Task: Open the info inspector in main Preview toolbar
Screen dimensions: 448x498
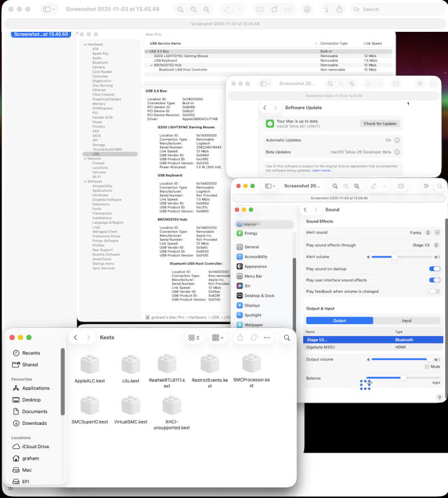Action: pos(327,9)
